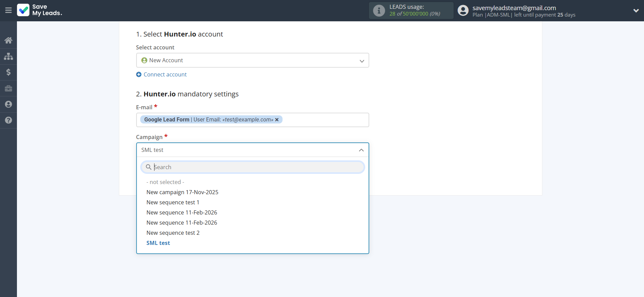Click the LEADS usage info icon
The height and width of the screenshot is (297, 644).
click(x=379, y=10)
